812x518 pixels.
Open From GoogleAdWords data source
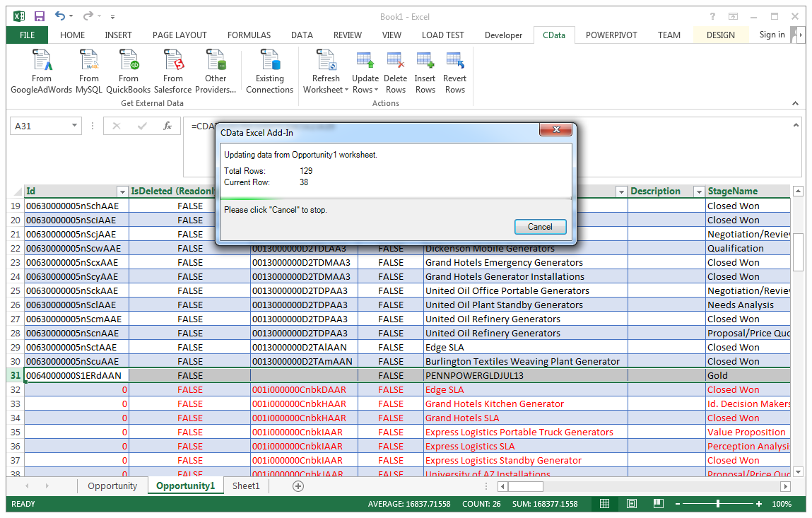42,71
